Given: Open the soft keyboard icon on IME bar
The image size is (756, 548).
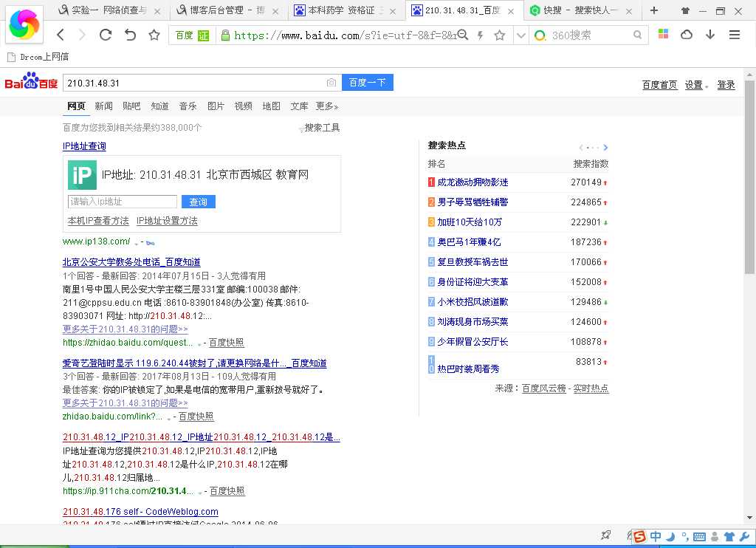Looking at the screenshot, I should click(700, 536).
